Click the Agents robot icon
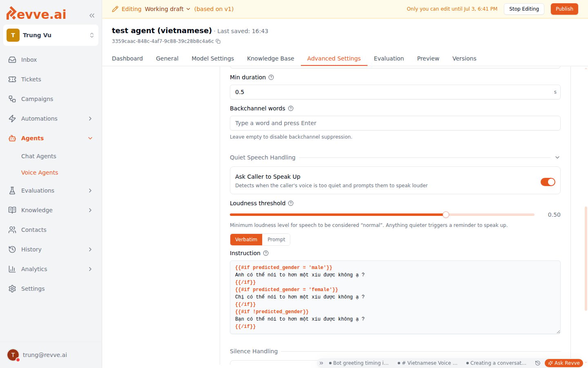This screenshot has width=588, height=368. tap(12, 138)
